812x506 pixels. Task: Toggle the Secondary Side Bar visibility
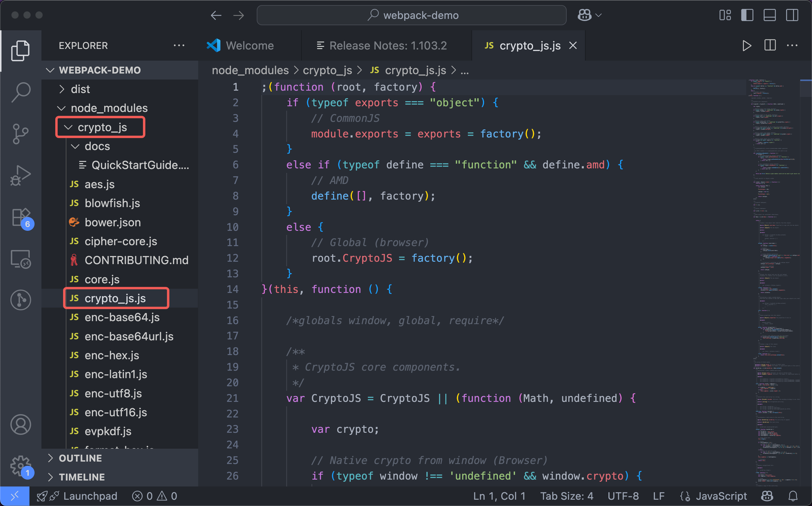pyautogui.click(x=792, y=15)
